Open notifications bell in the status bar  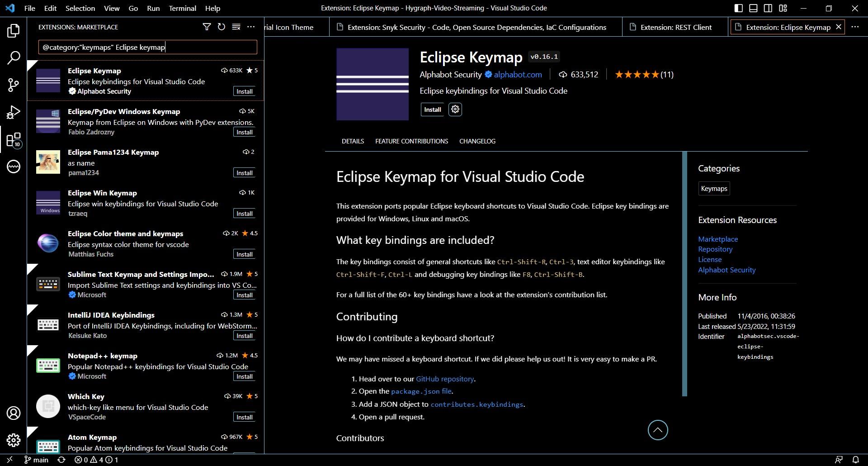click(x=855, y=460)
